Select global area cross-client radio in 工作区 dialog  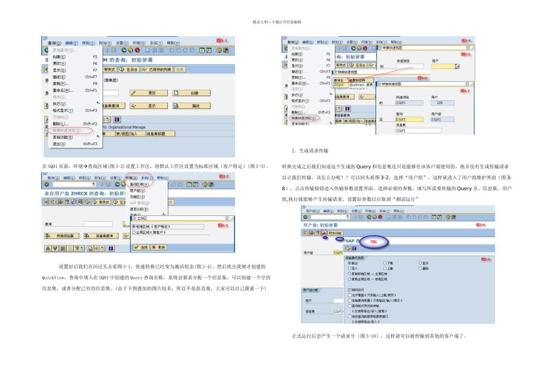click(134, 232)
